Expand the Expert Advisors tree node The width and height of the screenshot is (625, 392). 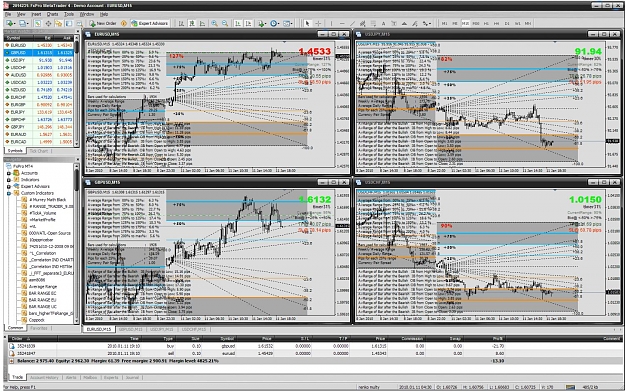pos(9,186)
